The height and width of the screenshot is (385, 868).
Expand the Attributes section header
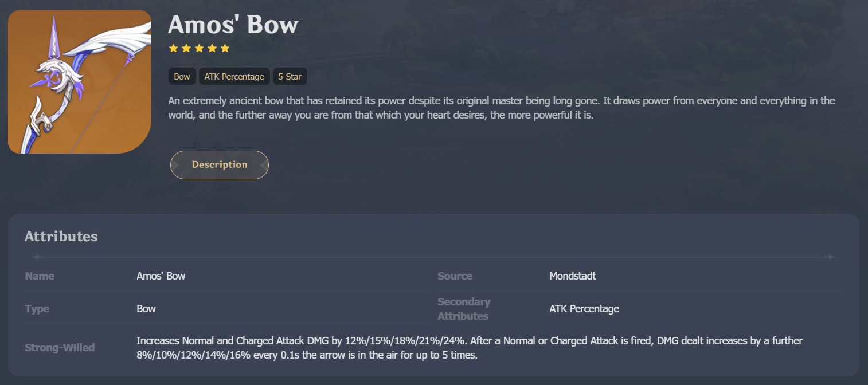pyautogui.click(x=61, y=236)
